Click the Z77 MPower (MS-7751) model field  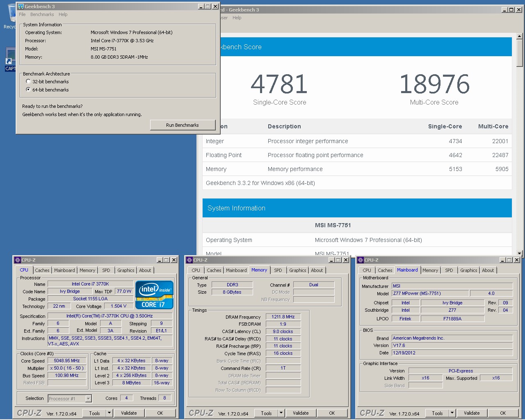coord(430,293)
